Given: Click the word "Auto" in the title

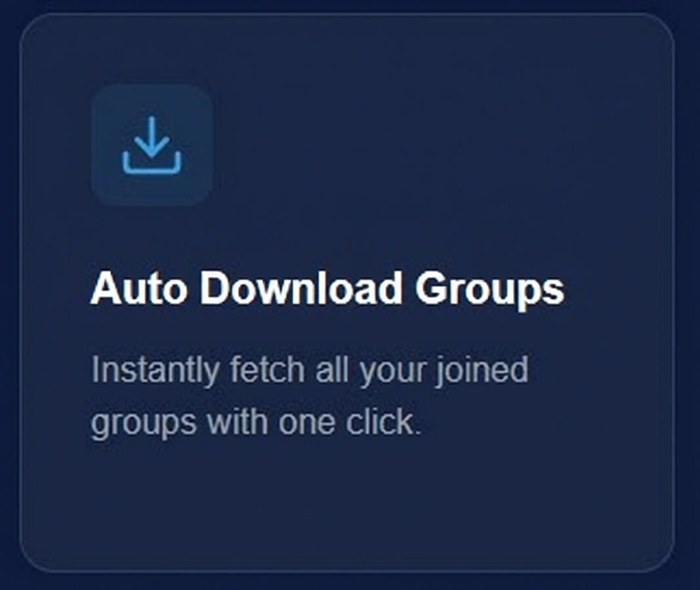Looking at the screenshot, I should [x=138, y=288].
